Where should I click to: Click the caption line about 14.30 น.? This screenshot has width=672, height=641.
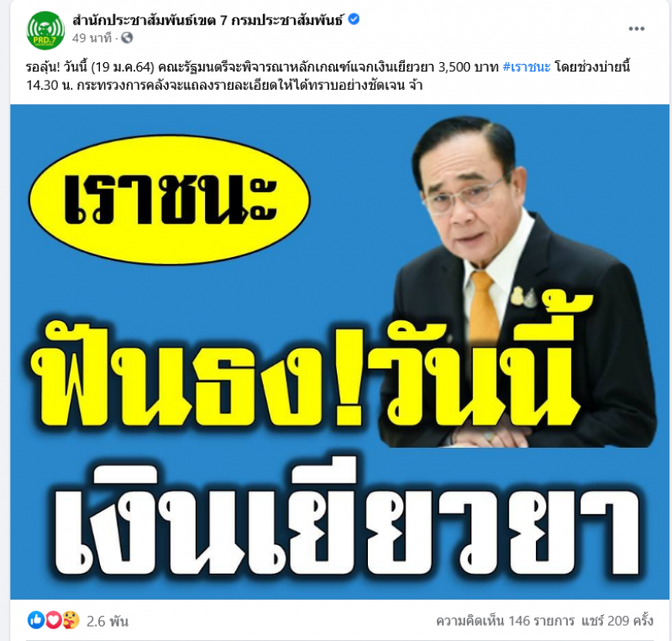pyautogui.click(x=224, y=86)
